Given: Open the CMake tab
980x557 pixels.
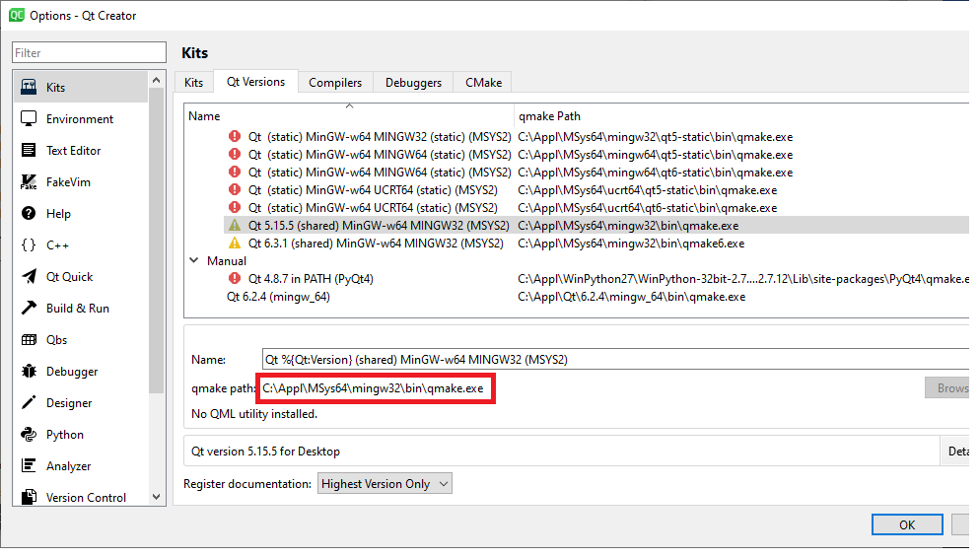Looking at the screenshot, I should (x=483, y=83).
